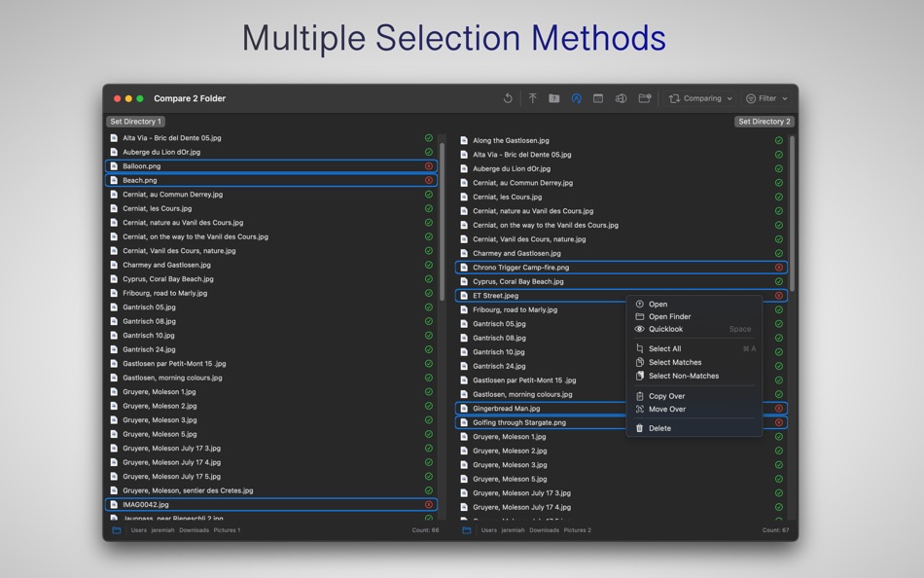Click the refresh/reload arrow toolbar icon
This screenshot has width=924, height=578.
click(x=508, y=98)
